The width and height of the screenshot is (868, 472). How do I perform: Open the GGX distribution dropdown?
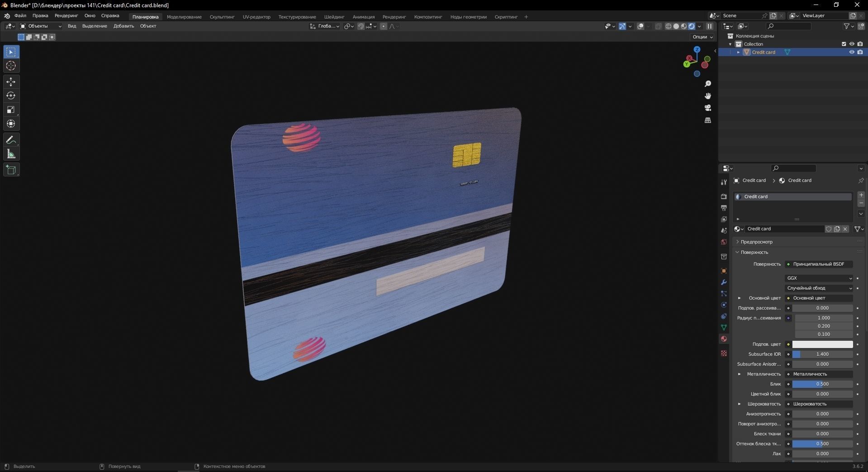coord(819,278)
